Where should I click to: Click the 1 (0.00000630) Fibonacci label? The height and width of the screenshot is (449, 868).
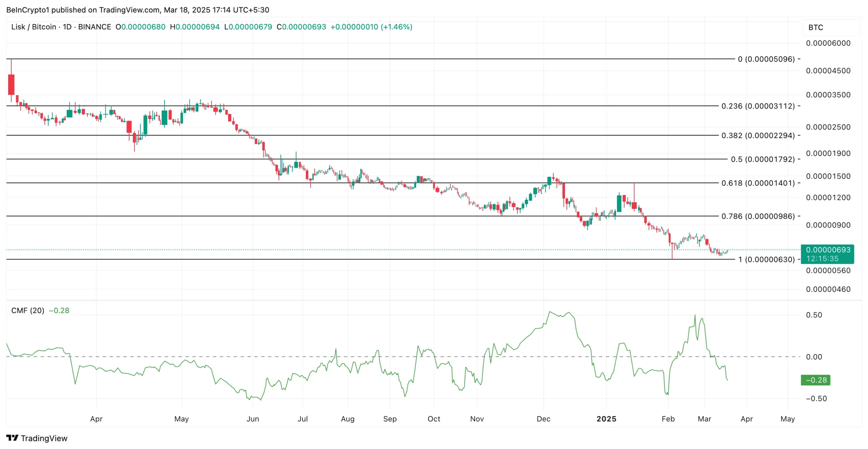click(x=766, y=260)
